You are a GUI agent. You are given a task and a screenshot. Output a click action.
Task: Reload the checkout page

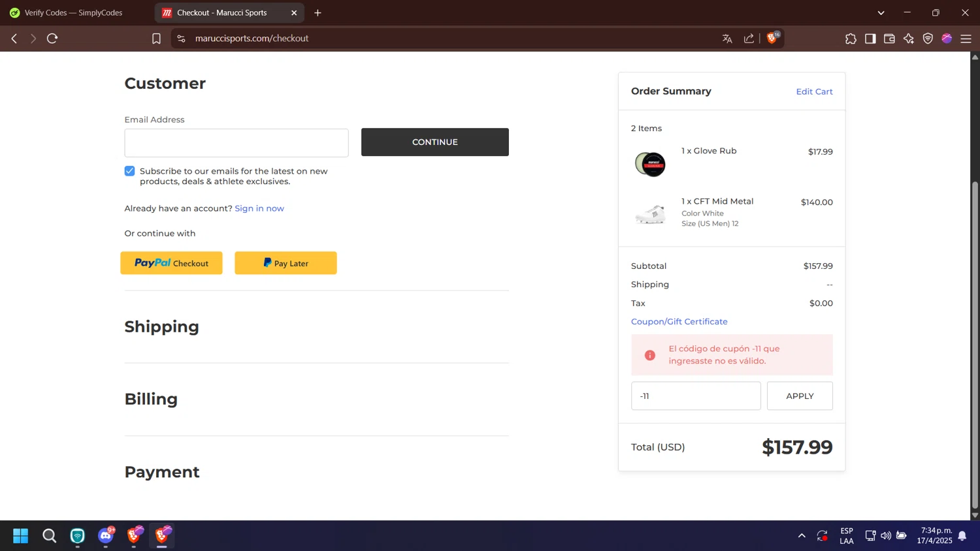pos(52,39)
